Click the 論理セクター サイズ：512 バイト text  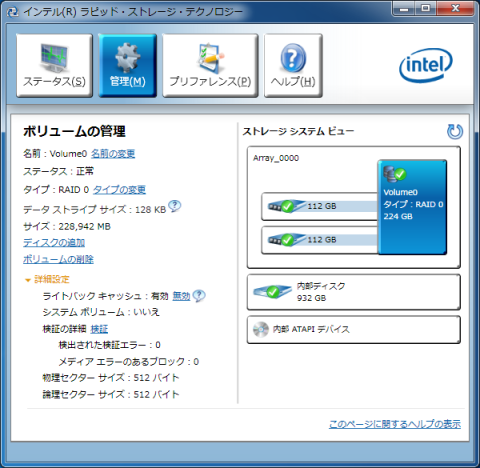tap(111, 394)
